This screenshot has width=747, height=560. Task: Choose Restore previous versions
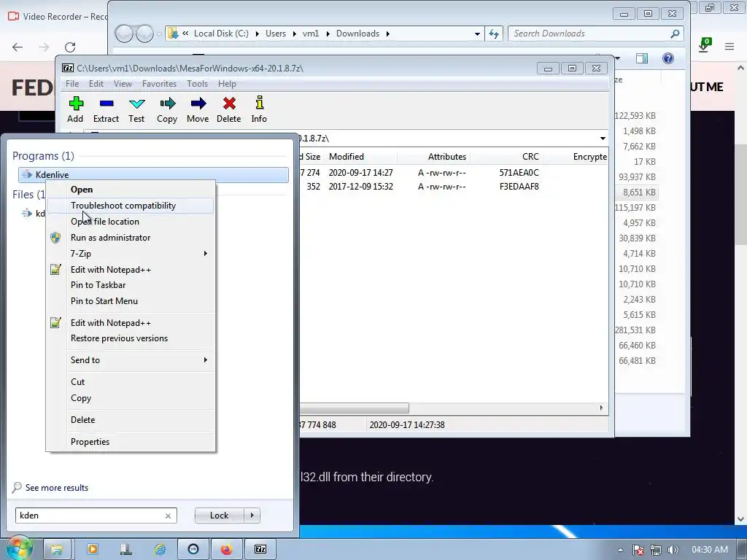point(131,338)
